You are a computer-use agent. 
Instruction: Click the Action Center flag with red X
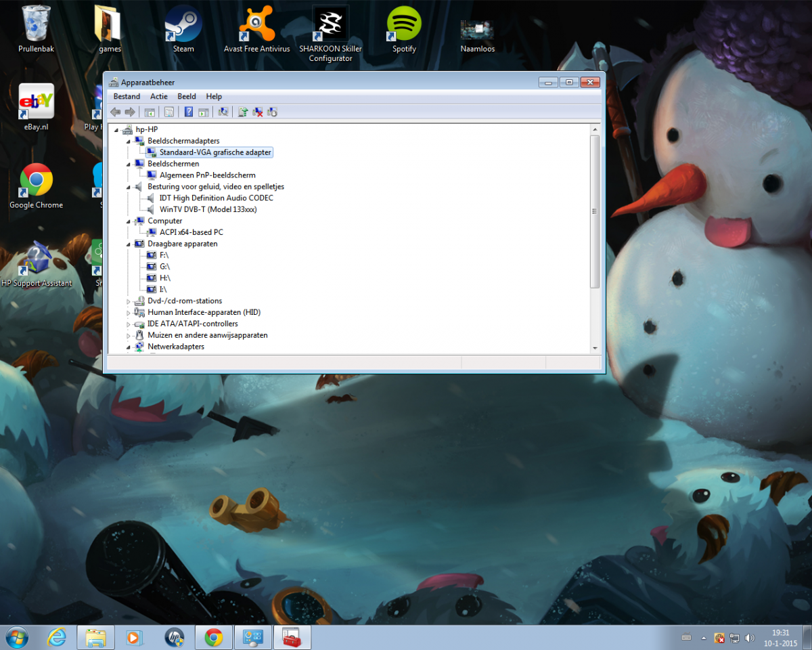(x=719, y=638)
